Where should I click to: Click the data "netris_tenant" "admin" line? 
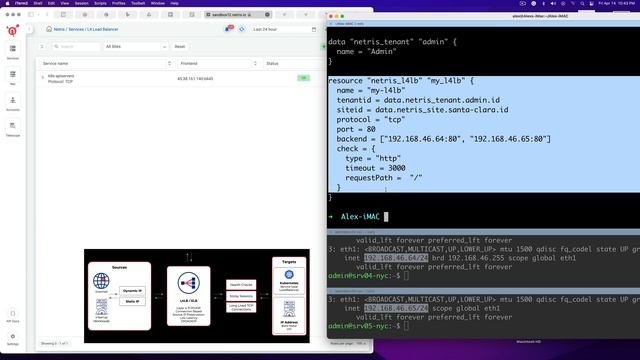click(x=392, y=42)
